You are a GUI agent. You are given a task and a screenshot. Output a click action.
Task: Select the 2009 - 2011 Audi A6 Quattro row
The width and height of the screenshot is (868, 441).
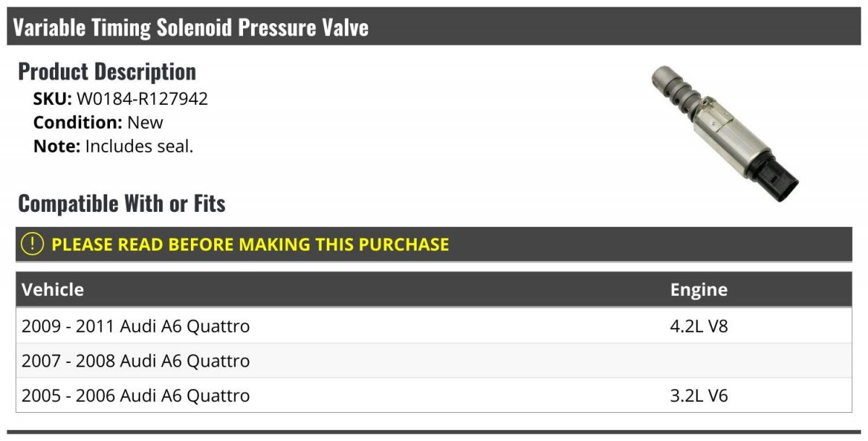tap(136, 326)
